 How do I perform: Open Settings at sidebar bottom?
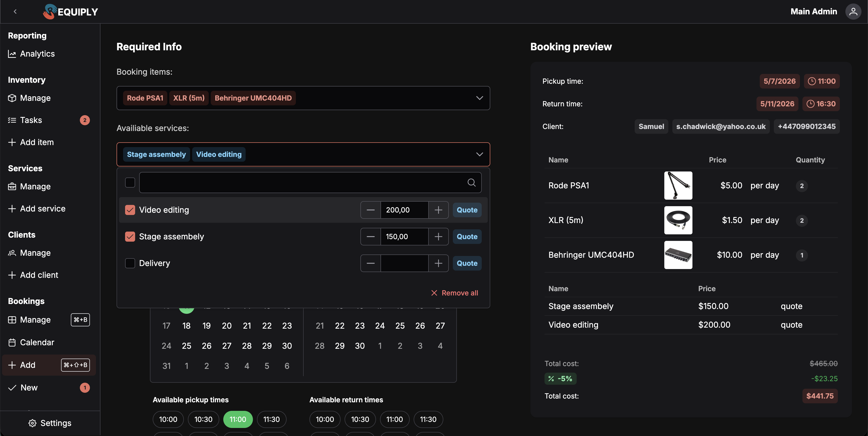[x=50, y=423]
